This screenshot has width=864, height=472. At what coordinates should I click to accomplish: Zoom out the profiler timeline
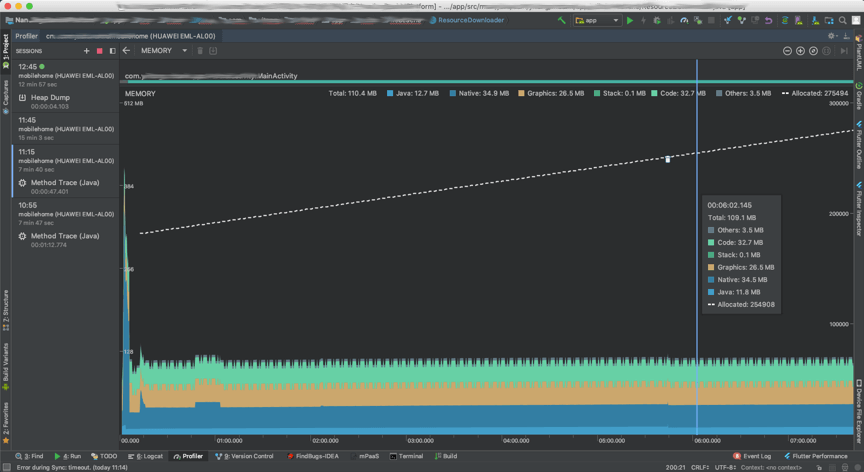tap(787, 51)
